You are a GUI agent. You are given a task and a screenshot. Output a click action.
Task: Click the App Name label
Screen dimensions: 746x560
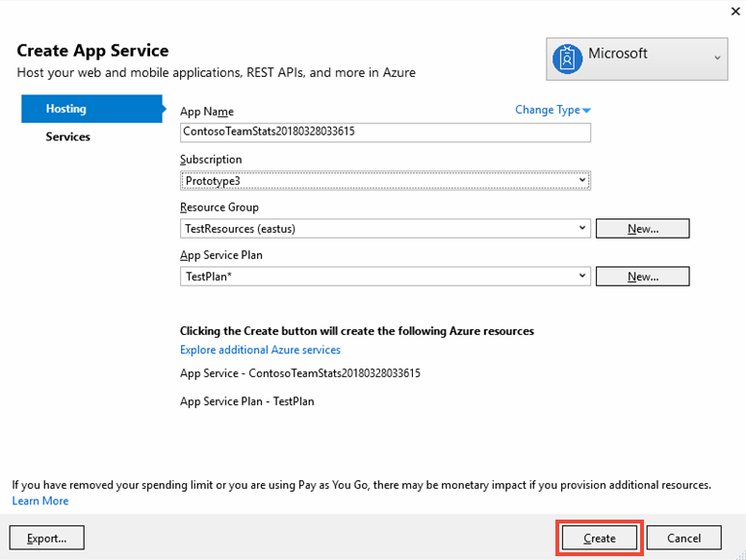click(207, 112)
